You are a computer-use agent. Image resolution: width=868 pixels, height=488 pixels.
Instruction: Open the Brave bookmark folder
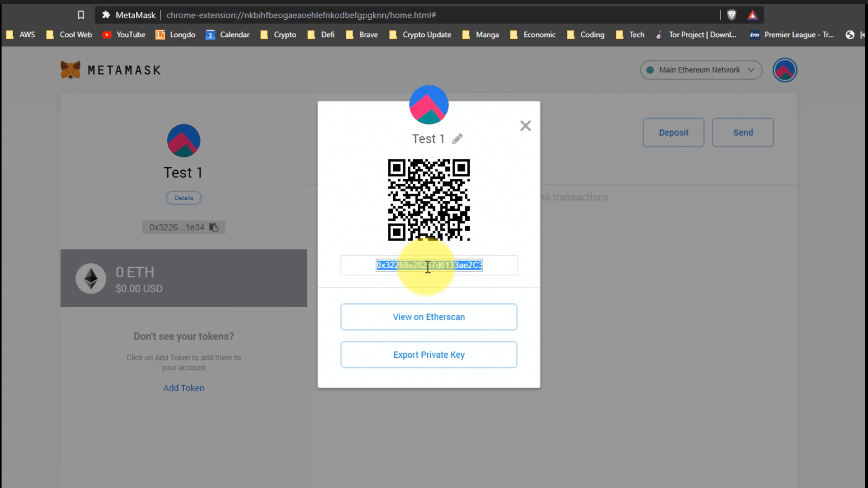click(x=362, y=35)
